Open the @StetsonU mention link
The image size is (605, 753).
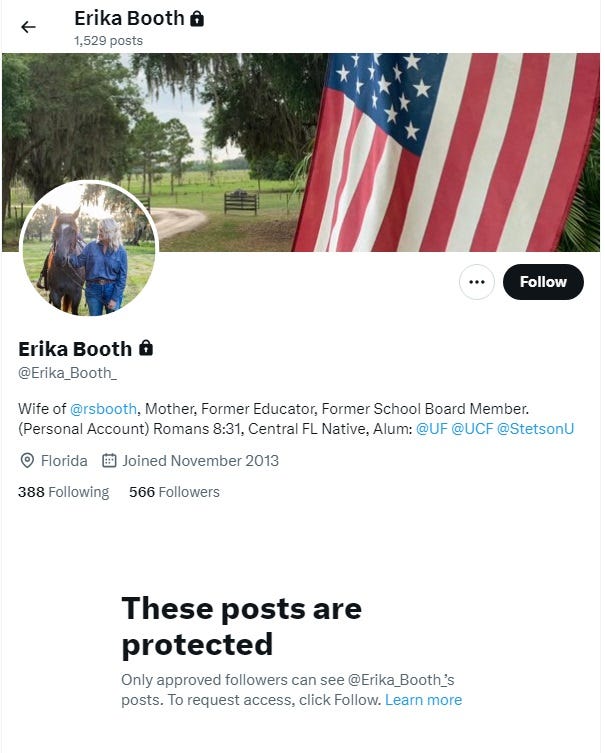pyautogui.click(x=535, y=428)
